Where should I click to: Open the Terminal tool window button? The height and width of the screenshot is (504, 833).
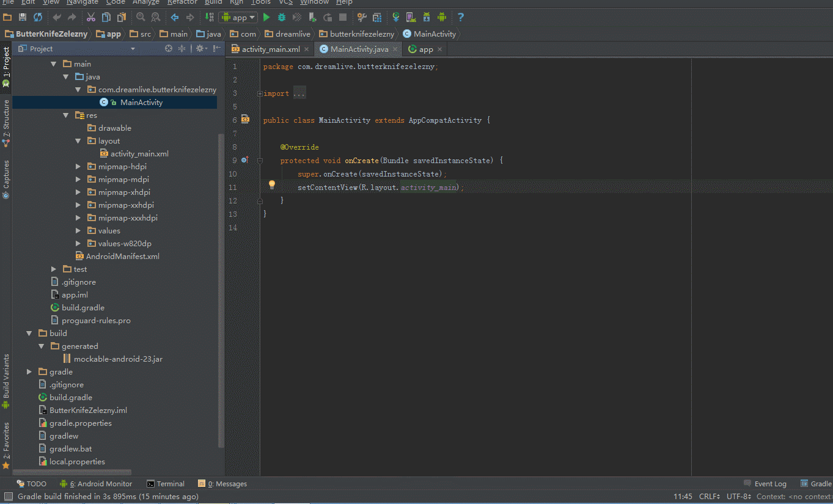point(166,484)
